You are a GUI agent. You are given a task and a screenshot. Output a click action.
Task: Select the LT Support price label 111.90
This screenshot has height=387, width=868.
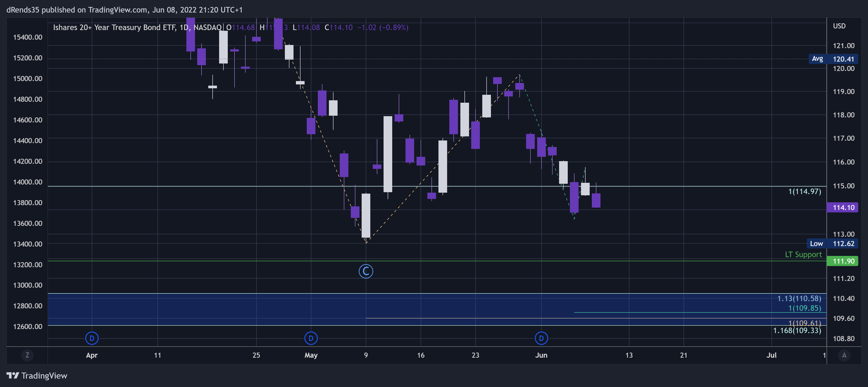(842, 261)
